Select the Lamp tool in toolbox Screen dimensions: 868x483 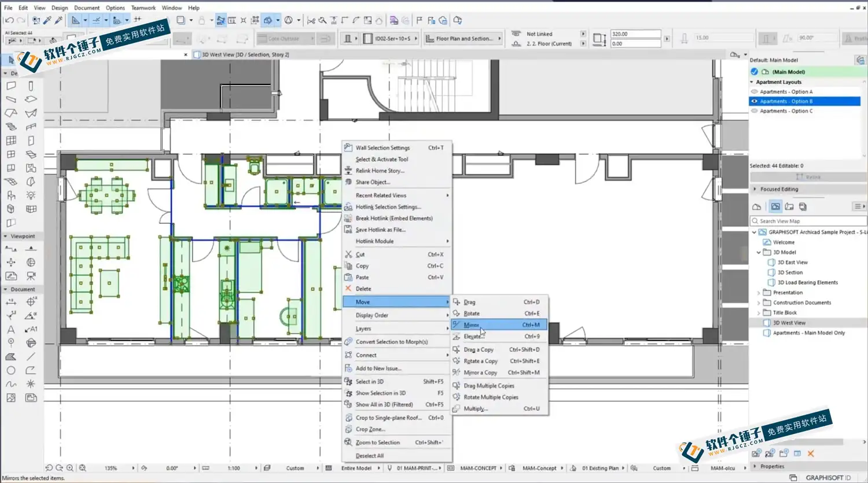[x=31, y=196]
